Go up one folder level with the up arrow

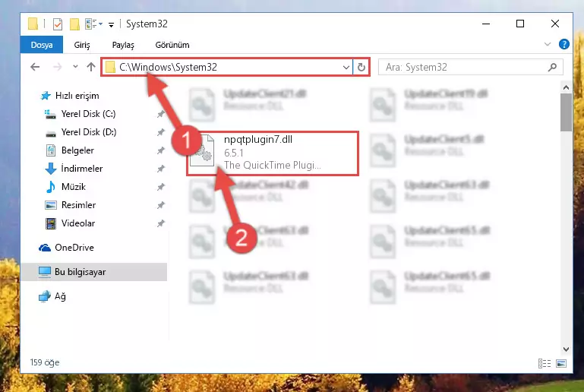tap(91, 67)
